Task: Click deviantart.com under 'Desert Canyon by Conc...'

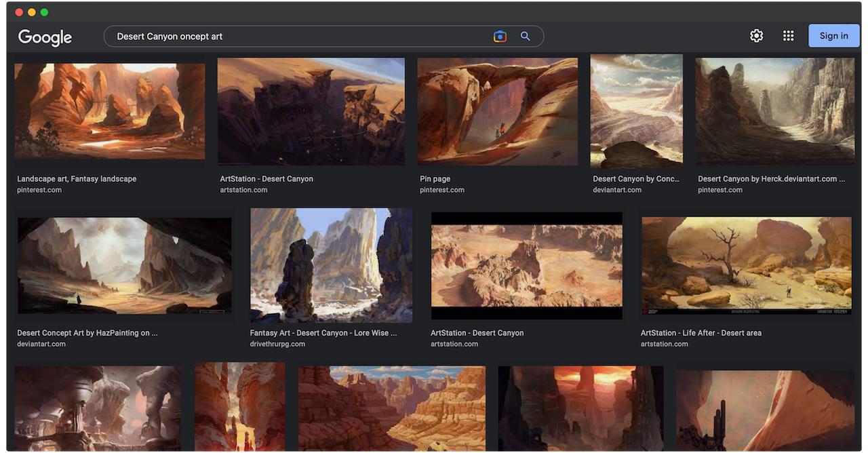Action: coord(617,190)
